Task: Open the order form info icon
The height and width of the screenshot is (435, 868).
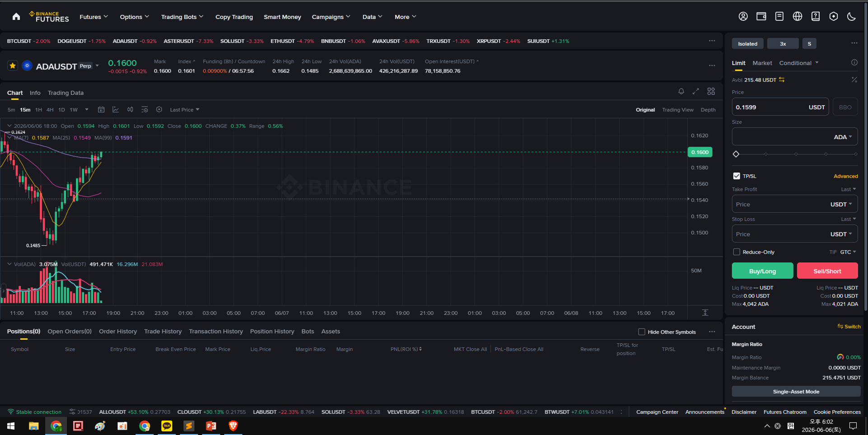Action: [854, 63]
